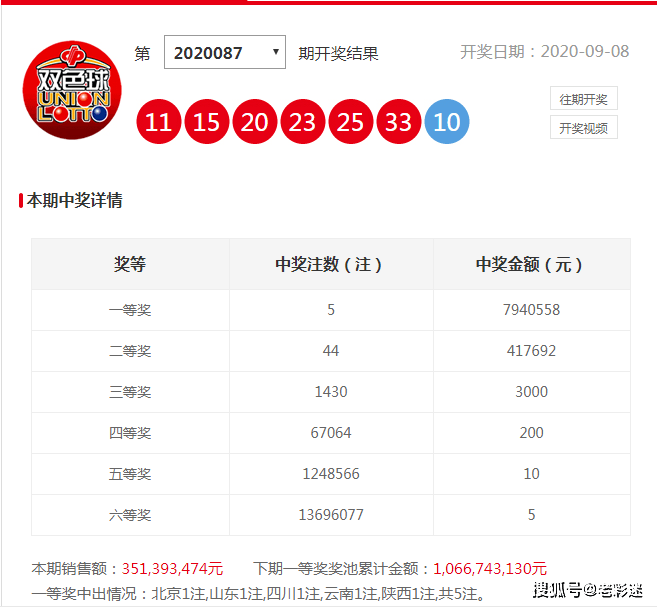This screenshot has width=657, height=607.
Task: Click red ball number 23
Action: click(x=303, y=121)
